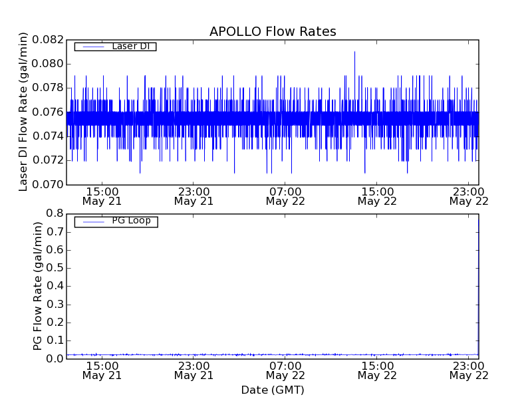
Task: Click the 07:00 May 22 tick under the top plot
Action: click(285, 196)
